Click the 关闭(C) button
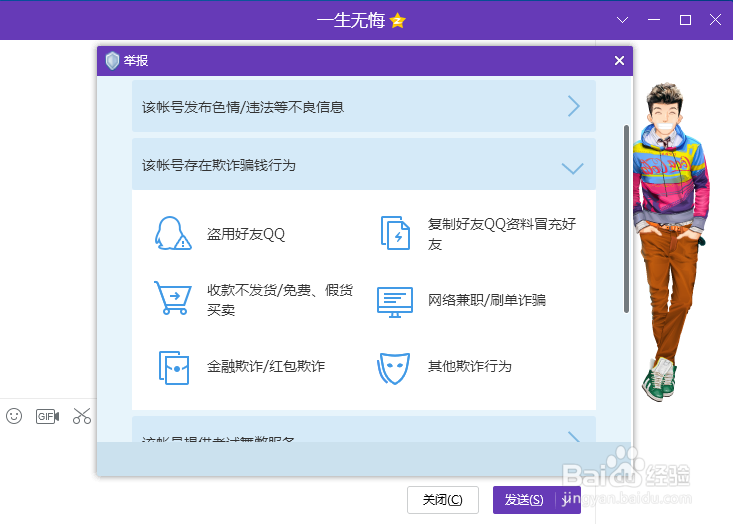 click(x=443, y=500)
